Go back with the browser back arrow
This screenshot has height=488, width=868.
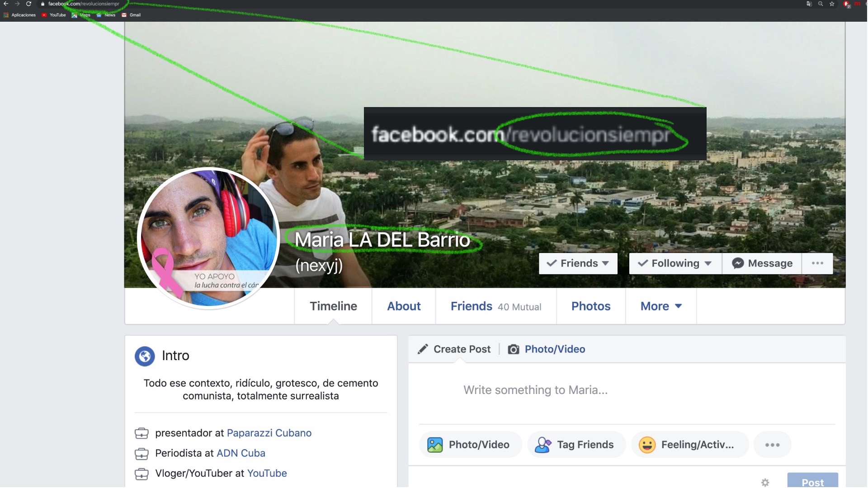(x=6, y=4)
